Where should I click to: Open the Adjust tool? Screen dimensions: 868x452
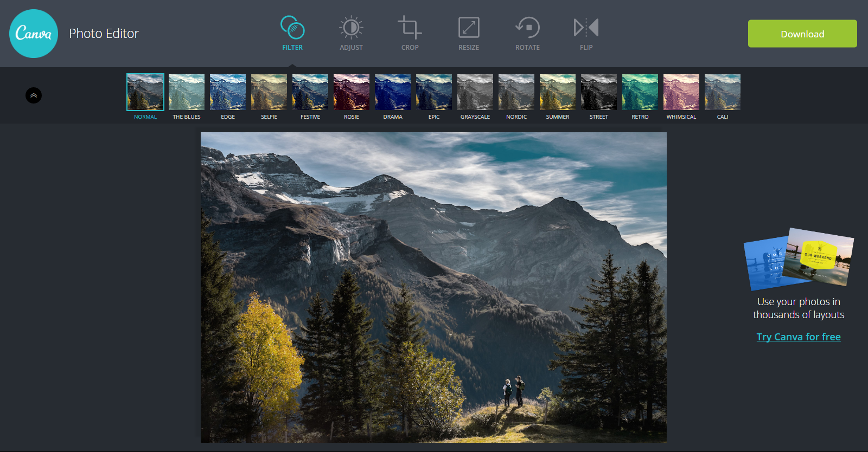(x=351, y=34)
